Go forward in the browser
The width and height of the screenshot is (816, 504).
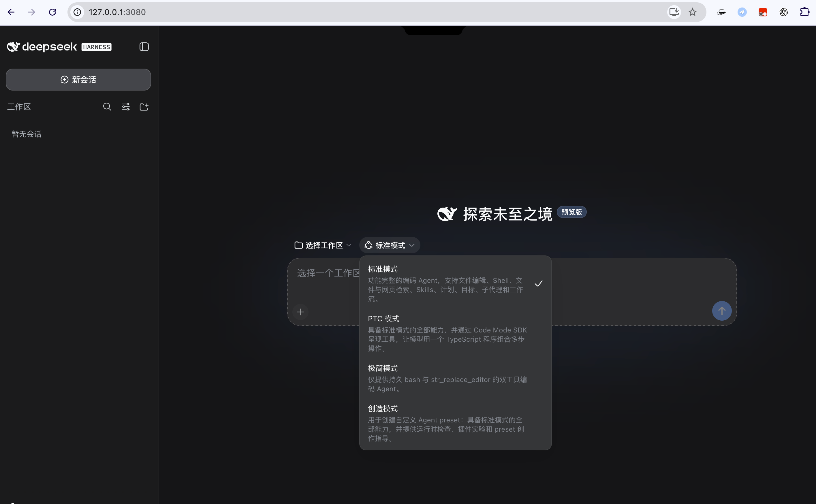click(x=32, y=12)
